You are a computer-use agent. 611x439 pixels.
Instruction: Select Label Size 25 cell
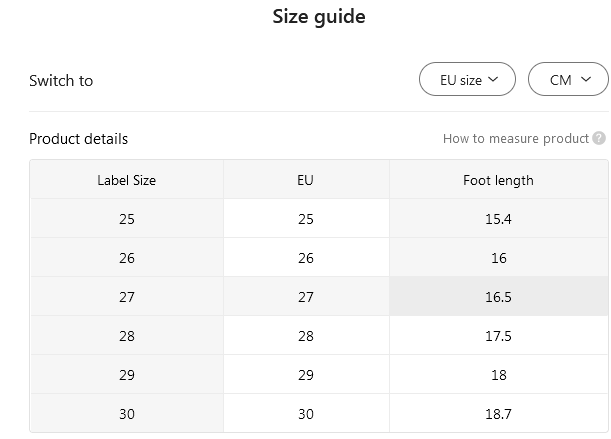pyautogui.click(x=127, y=219)
